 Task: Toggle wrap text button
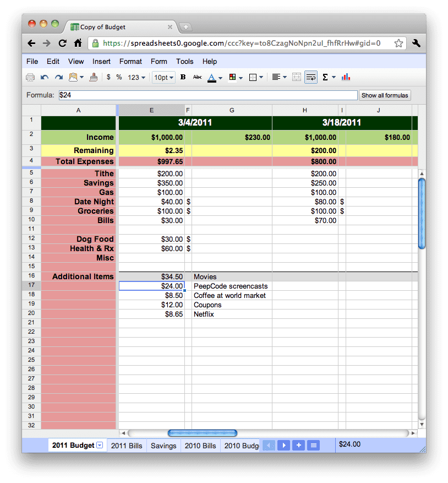310,77
